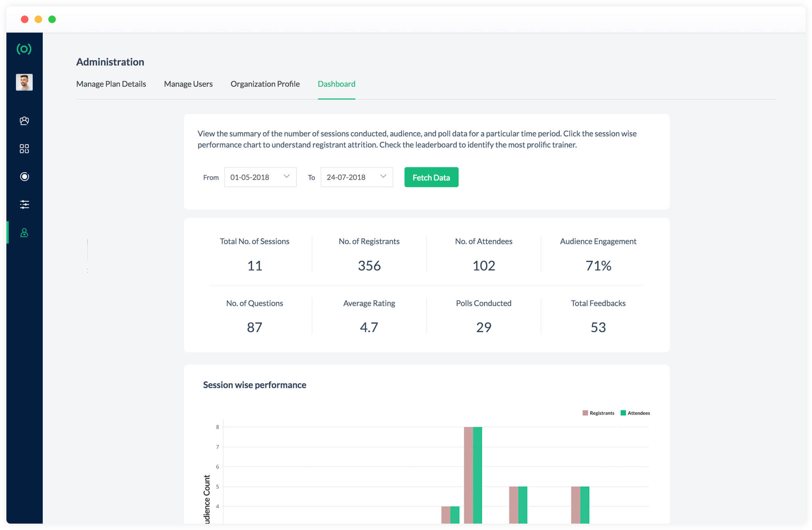Switch to Manage Plan Details tab
The width and height of the screenshot is (812, 530).
[x=111, y=84]
